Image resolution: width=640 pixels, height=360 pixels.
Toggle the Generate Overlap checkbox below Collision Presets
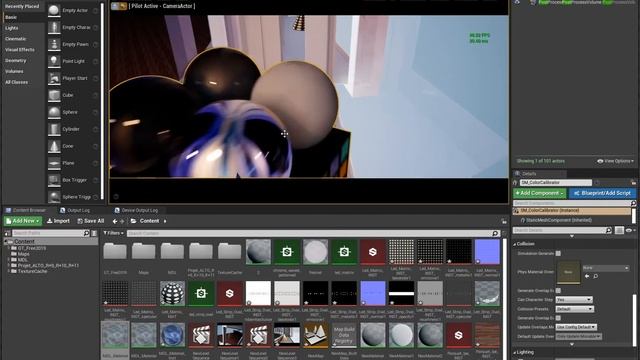tap(558, 318)
